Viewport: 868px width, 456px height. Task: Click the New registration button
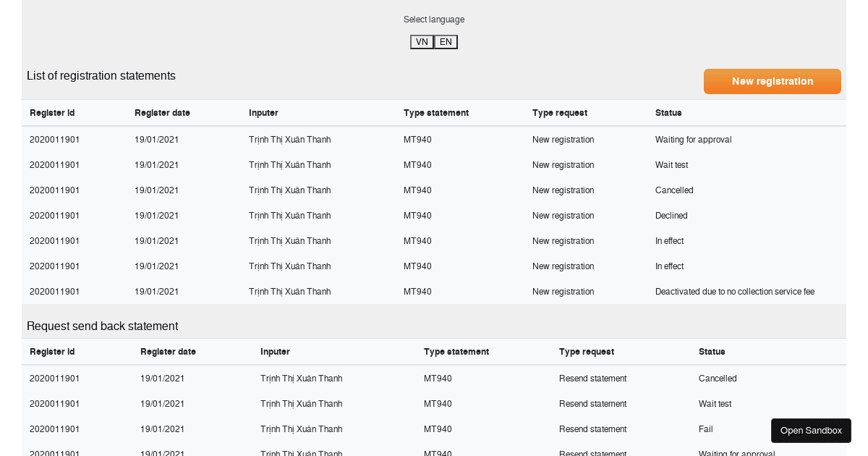pyautogui.click(x=773, y=82)
